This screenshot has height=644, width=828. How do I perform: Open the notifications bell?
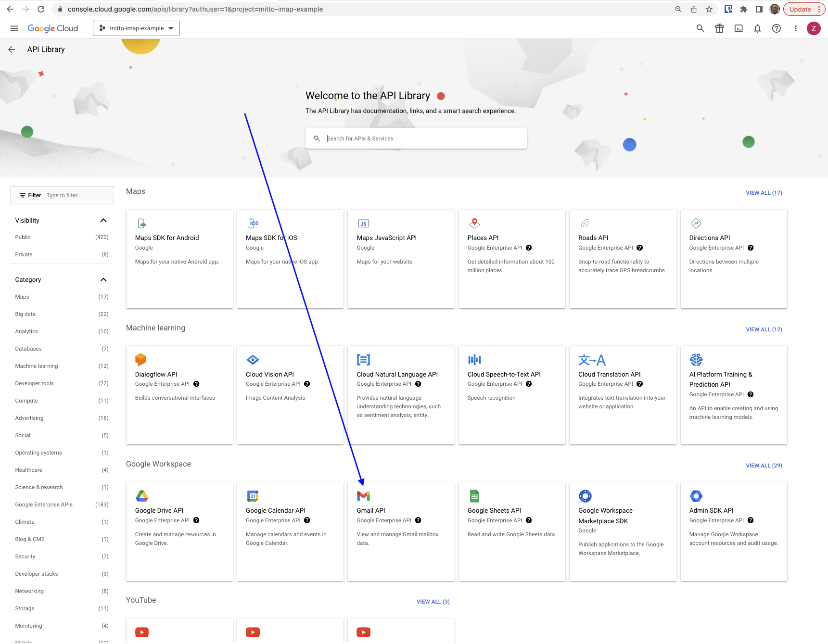click(757, 28)
